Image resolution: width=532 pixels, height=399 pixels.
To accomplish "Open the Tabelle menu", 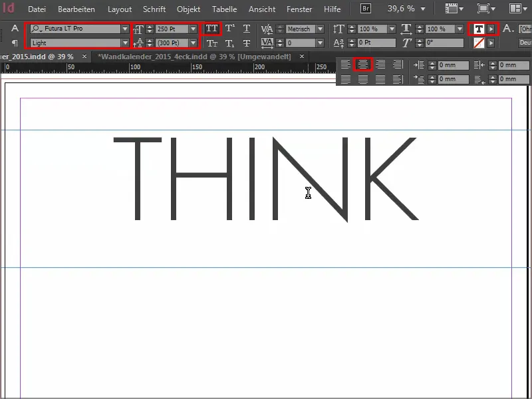I will click(x=224, y=9).
